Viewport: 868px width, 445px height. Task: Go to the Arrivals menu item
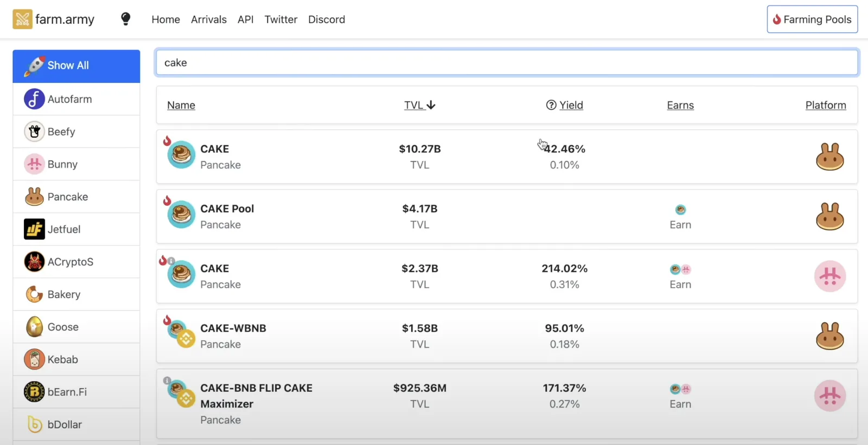209,20
